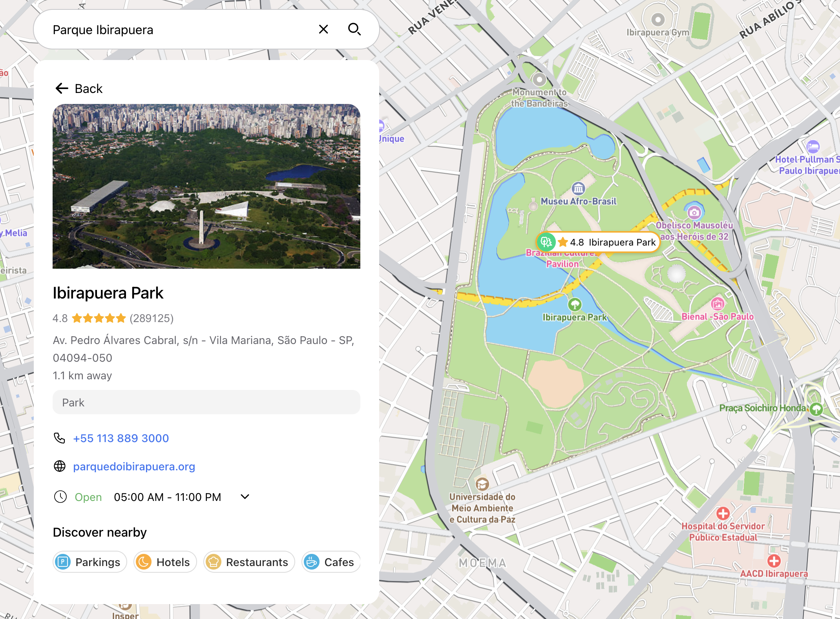Select the AACD Ibirapuera hospital marker
This screenshot has height=619, width=840.
(x=774, y=561)
